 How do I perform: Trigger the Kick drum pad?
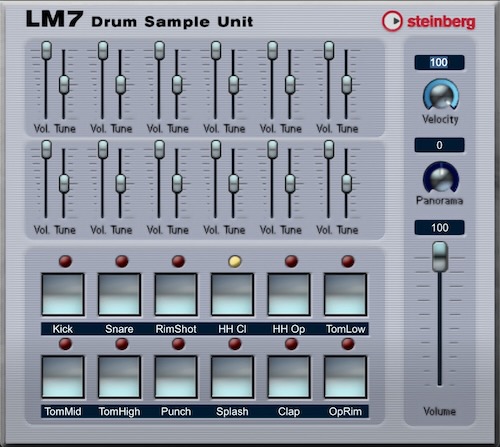click(x=63, y=294)
